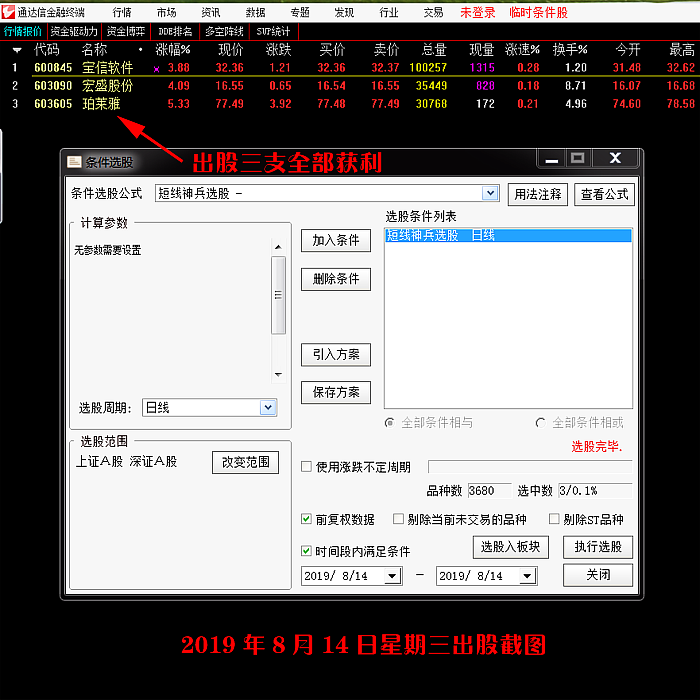Select the 全部条件相与 radio button
700x700 pixels.
tap(390, 422)
